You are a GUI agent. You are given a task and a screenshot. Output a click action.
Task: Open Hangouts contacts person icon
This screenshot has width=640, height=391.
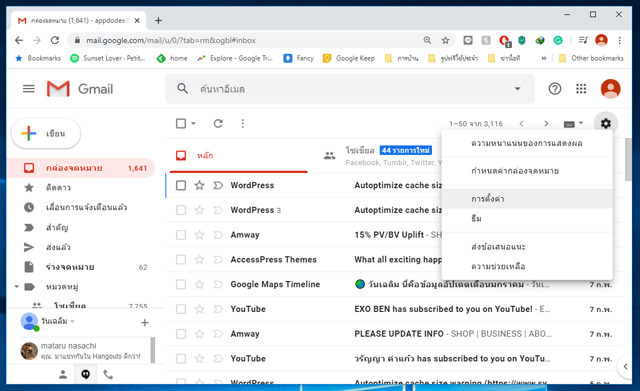tap(63, 374)
